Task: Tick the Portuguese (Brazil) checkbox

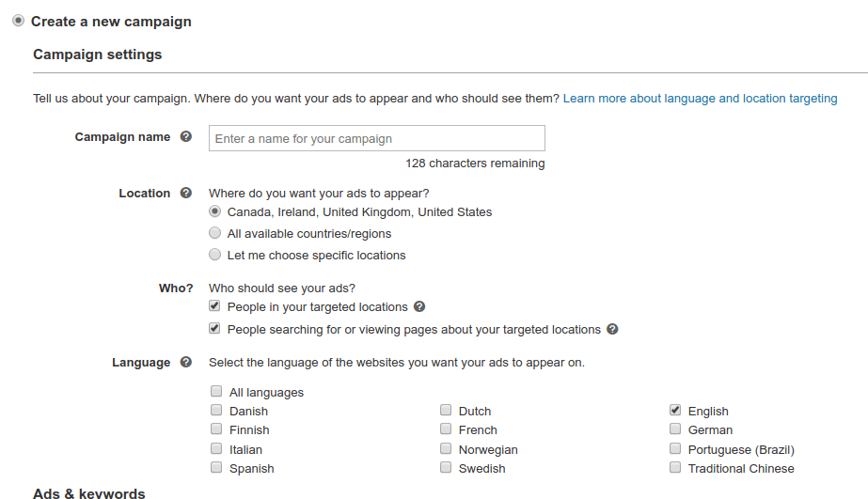Action: [675, 448]
